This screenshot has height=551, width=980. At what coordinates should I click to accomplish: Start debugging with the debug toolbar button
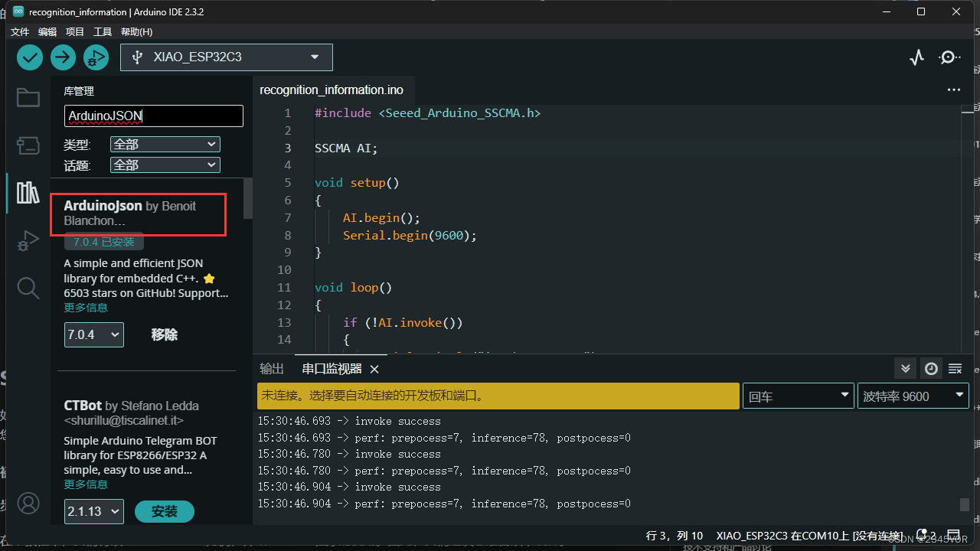click(96, 57)
